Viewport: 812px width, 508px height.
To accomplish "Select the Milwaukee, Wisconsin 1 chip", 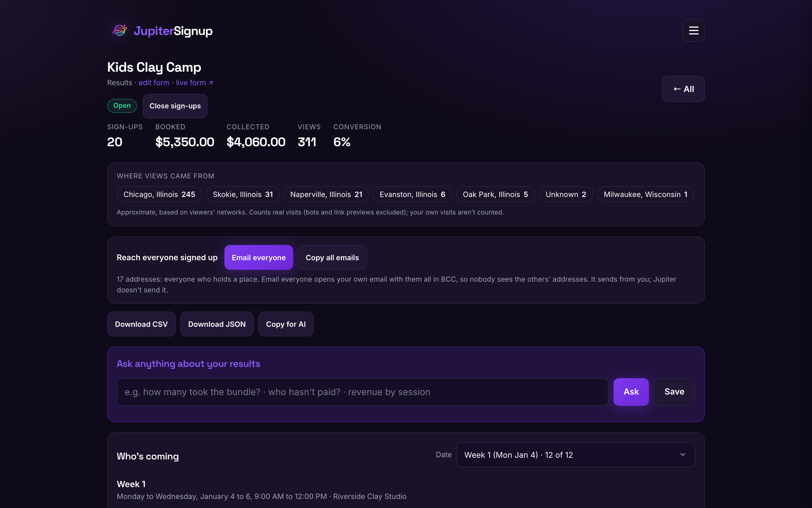I will pyautogui.click(x=645, y=194).
